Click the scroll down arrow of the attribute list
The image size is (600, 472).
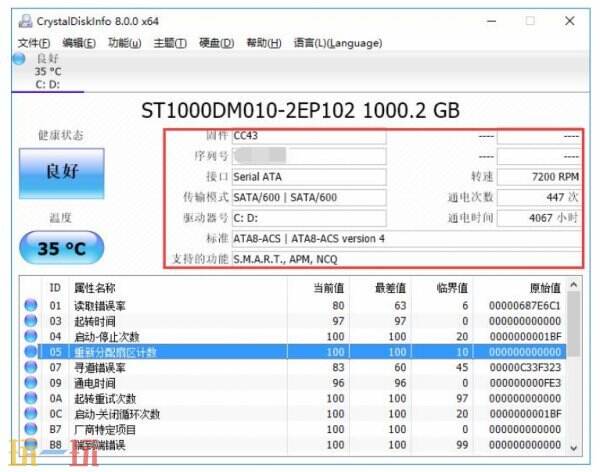(x=574, y=447)
